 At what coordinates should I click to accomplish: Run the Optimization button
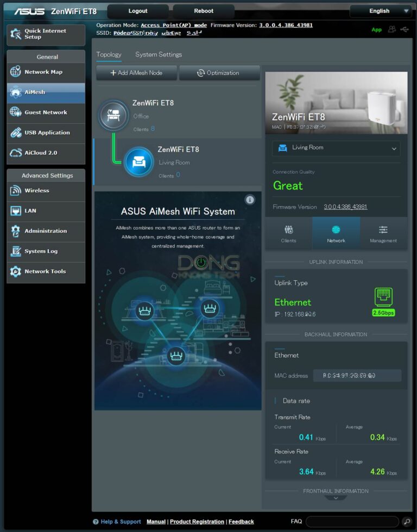click(219, 73)
